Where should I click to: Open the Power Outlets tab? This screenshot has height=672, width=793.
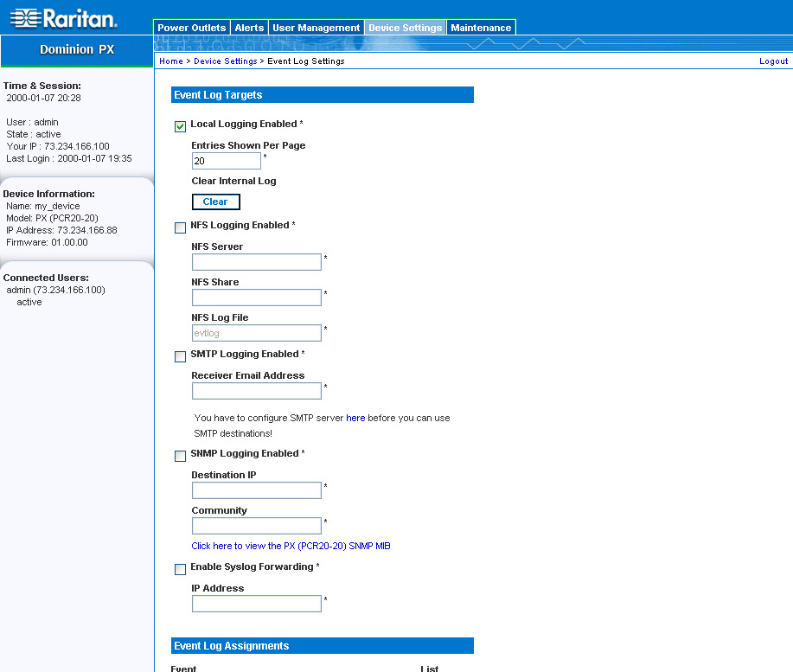point(191,28)
